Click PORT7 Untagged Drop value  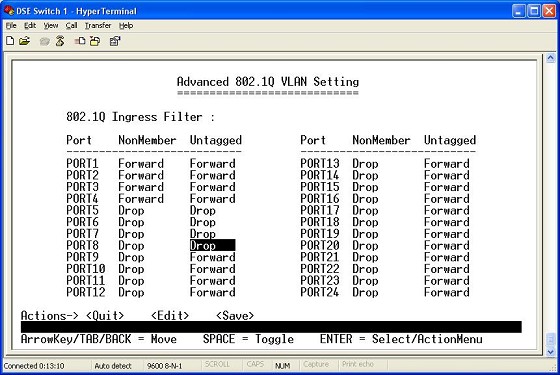(x=202, y=234)
